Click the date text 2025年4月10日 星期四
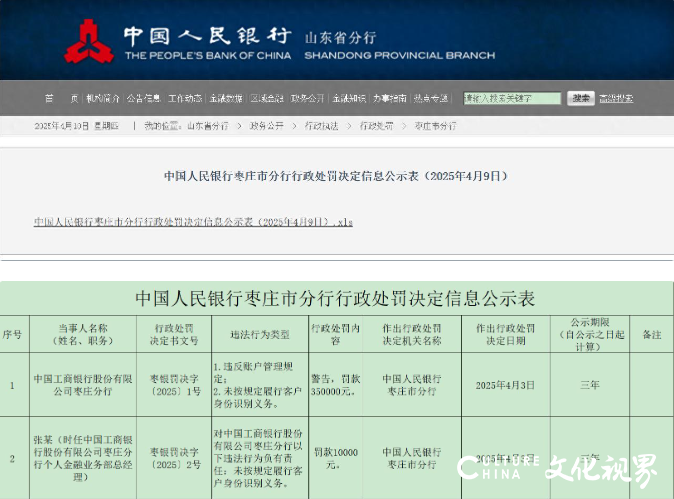Image resolution: width=674 pixels, height=499 pixels. [76, 126]
